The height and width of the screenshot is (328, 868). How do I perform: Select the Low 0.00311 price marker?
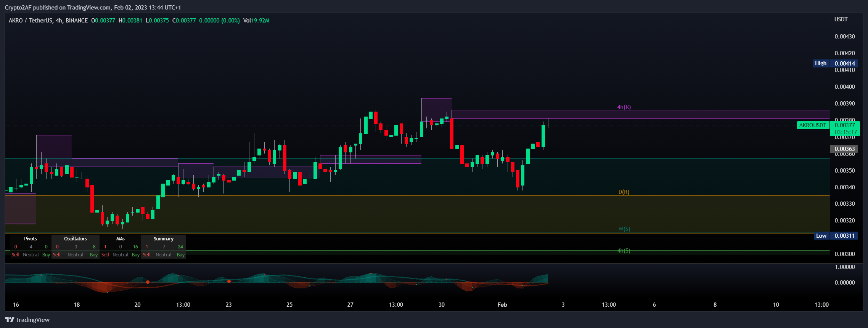point(836,236)
